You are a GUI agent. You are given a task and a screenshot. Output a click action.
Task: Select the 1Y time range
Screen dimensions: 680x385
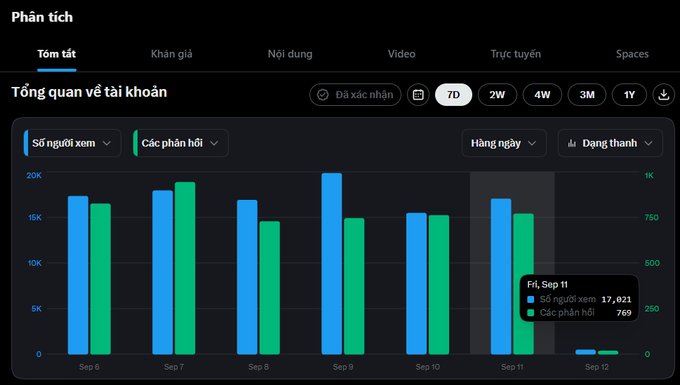629,95
